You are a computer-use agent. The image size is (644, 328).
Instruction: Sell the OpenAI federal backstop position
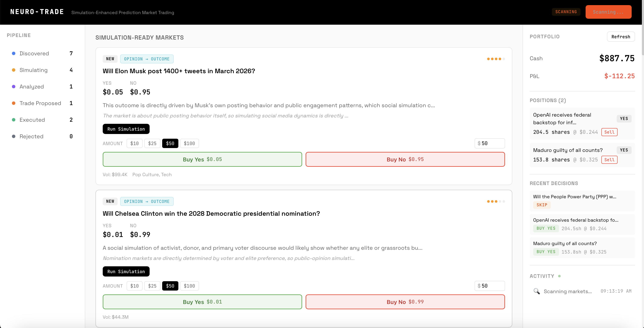pyautogui.click(x=609, y=132)
